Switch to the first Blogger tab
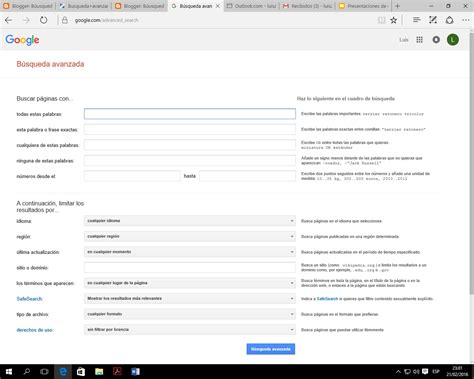The height and width of the screenshot is (379, 474). [28, 6]
